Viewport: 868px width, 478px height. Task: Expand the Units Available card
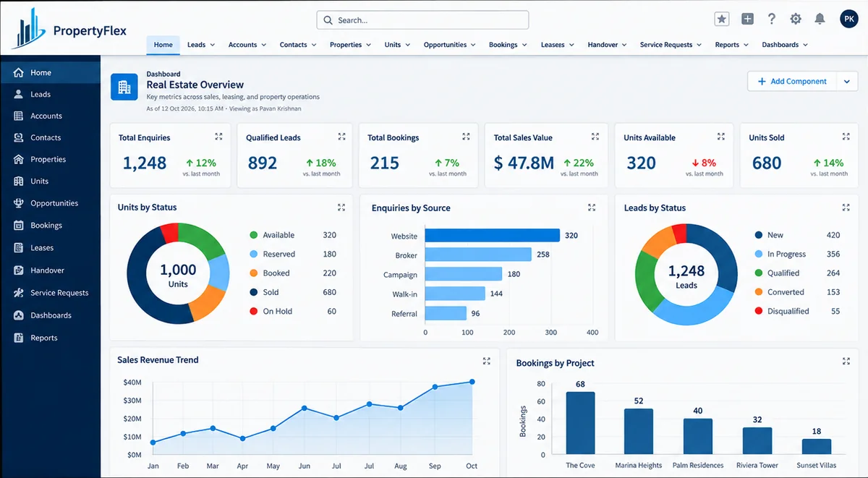point(721,137)
